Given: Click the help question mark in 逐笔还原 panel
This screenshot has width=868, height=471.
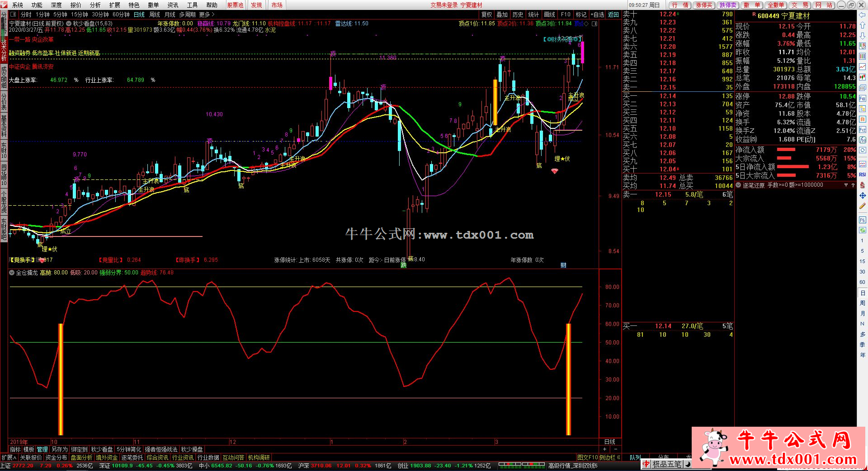Looking at the screenshot, I should pos(853,185).
